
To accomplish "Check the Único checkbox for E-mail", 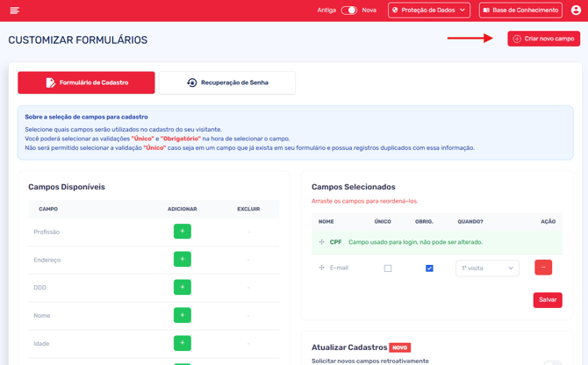I will click(x=388, y=268).
